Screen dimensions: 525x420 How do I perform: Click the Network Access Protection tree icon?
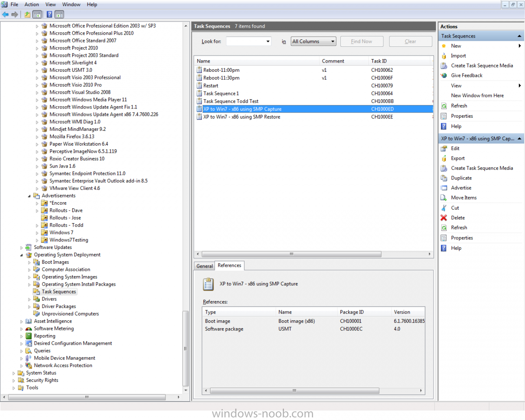point(29,366)
